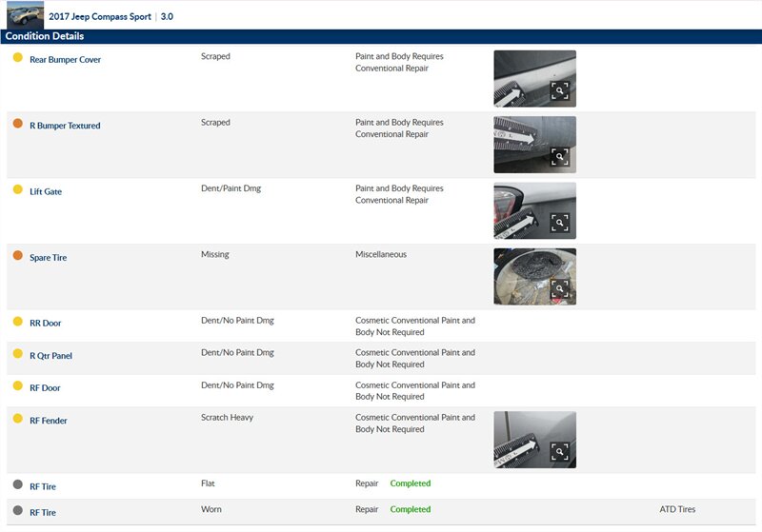Click the orange severity dot beside Spare Tire

pos(17,256)
